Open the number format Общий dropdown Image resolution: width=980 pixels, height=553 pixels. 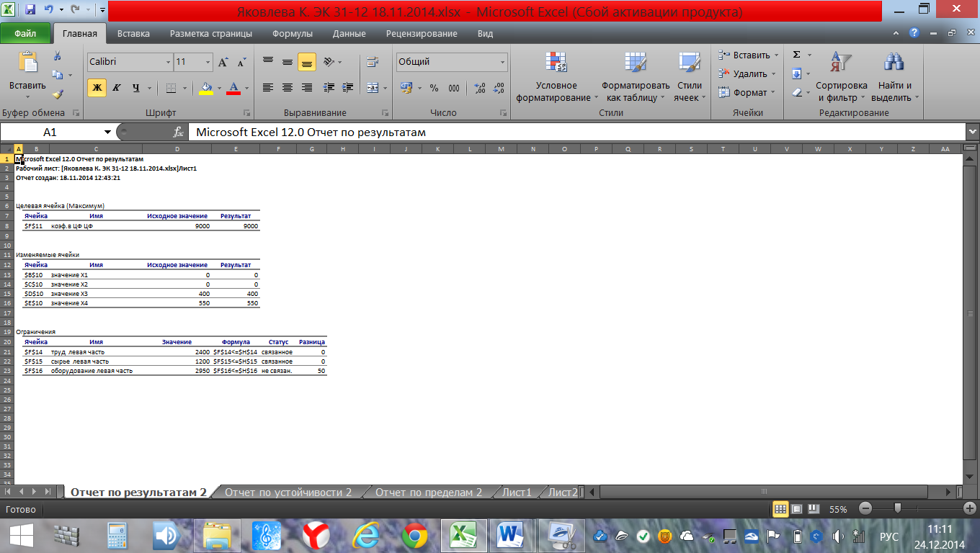click(x=503, y=63)
